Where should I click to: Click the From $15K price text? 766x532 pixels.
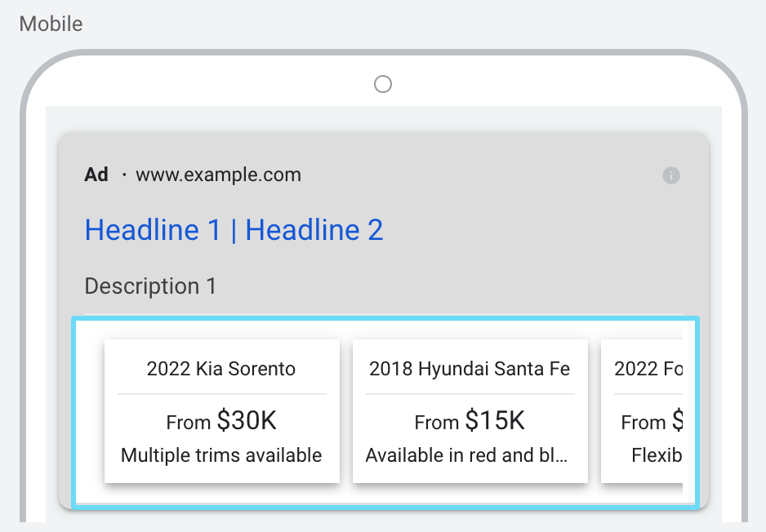470,421
